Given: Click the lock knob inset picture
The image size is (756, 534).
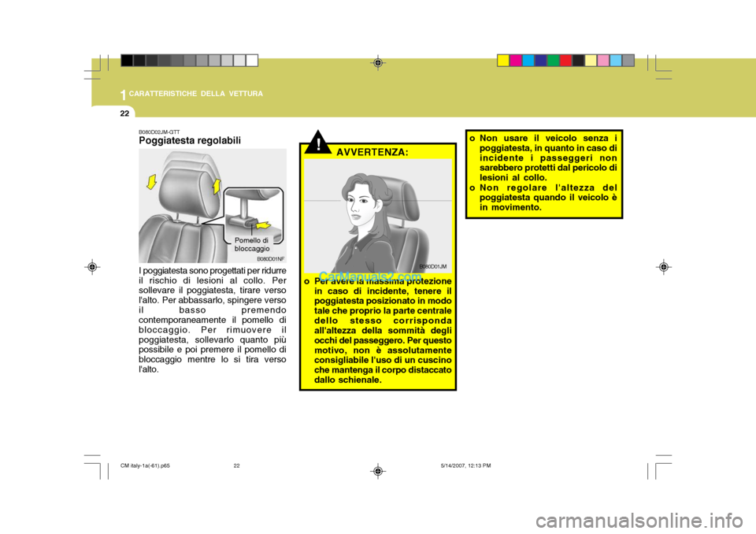Looking at the screenshot, I should point(254,215).
